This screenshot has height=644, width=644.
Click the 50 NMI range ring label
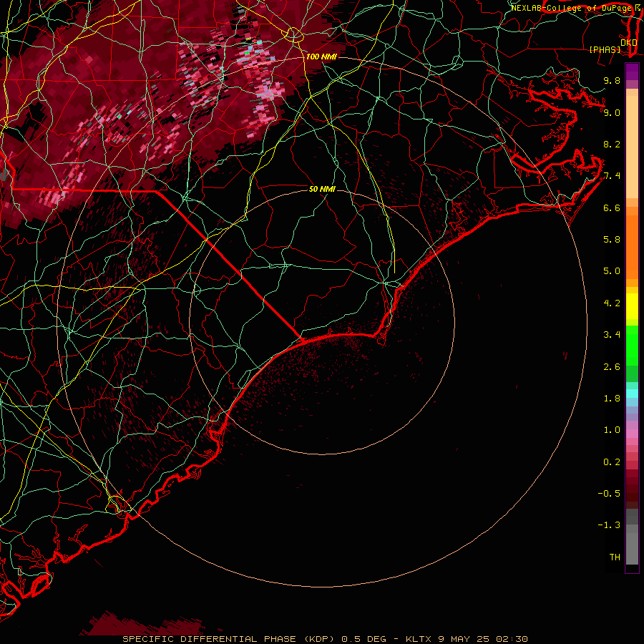coord(322,189)
